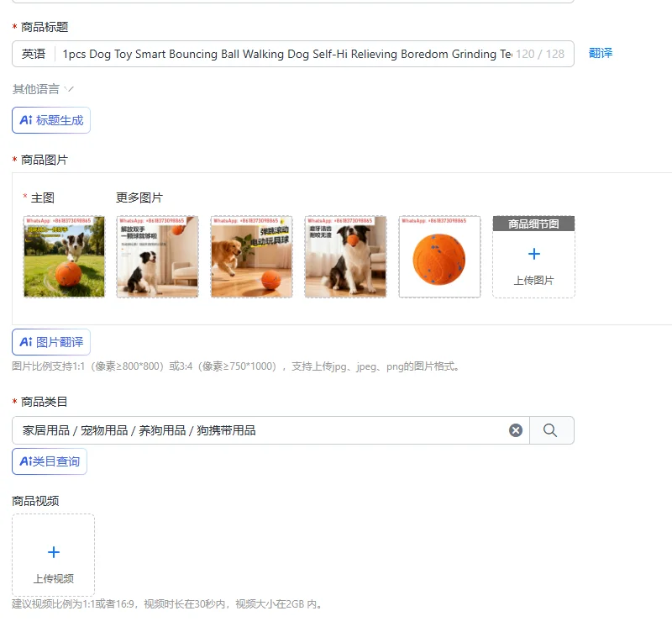Select the thumbnail of the sitting border collie

158,256
